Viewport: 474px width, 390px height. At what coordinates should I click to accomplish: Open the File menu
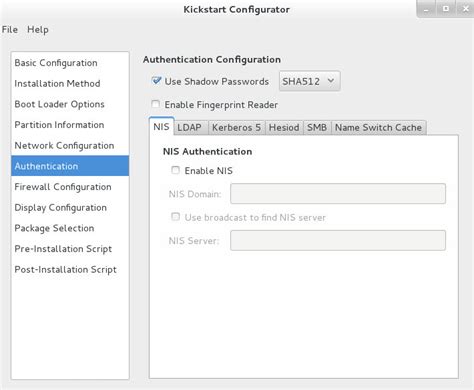pos(10,29)
